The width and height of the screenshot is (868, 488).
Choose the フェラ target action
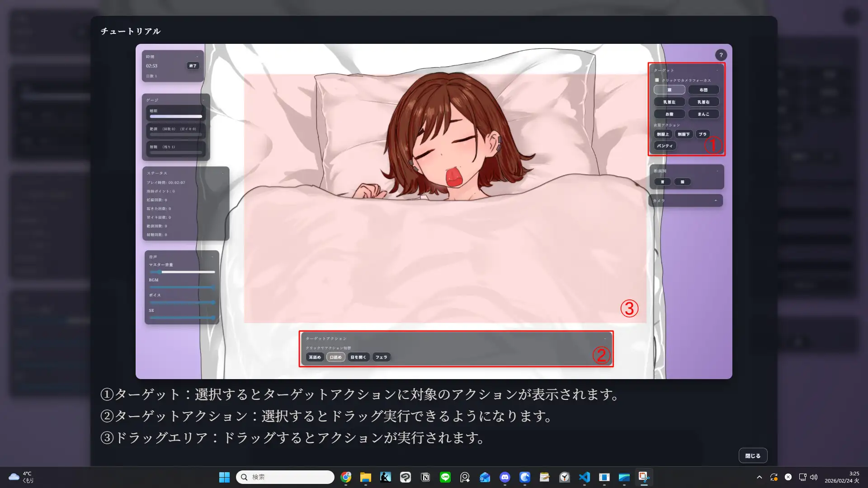coord(382,357)
